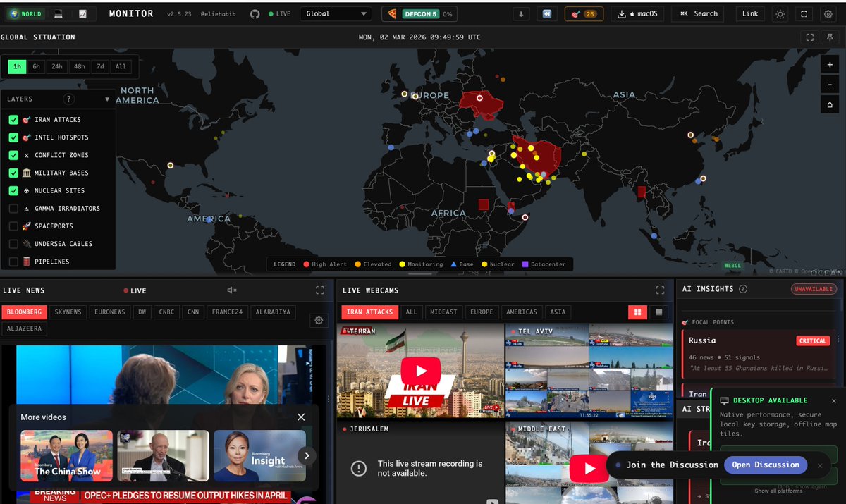Play the Tehran webcam video
The height and width of the screenshot is (504, 846).
click(421, 371)
